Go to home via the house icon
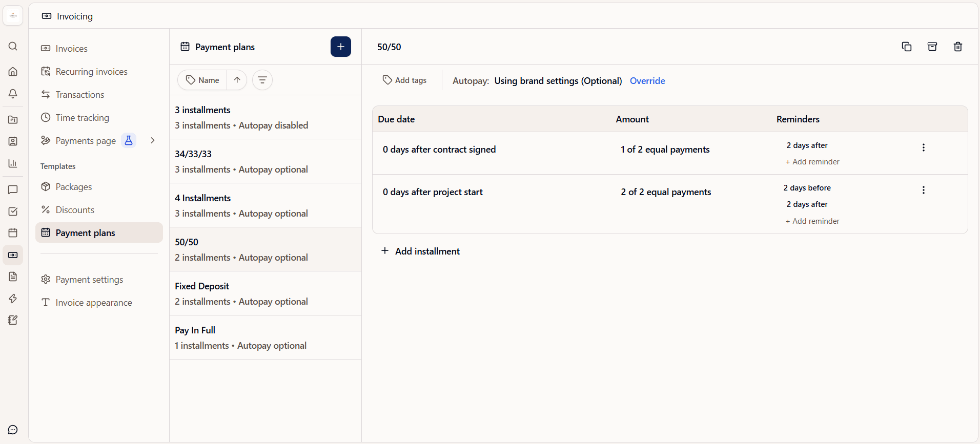 pyautogui.click(x=13, y=71)
